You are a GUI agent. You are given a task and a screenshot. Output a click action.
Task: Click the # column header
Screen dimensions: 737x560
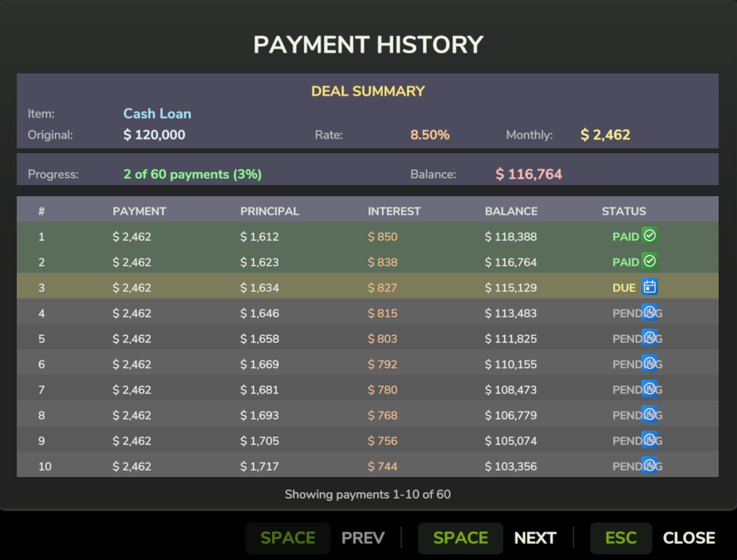tap(41, 211)
